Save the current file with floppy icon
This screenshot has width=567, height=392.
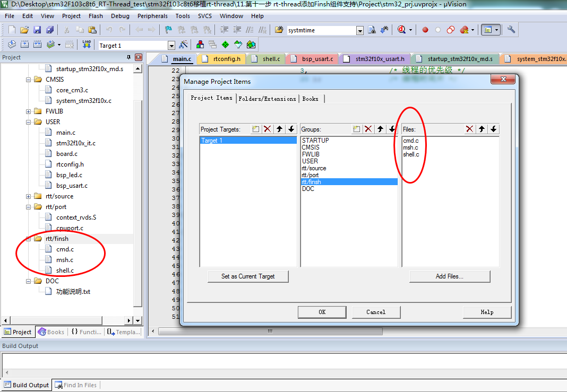37,30
